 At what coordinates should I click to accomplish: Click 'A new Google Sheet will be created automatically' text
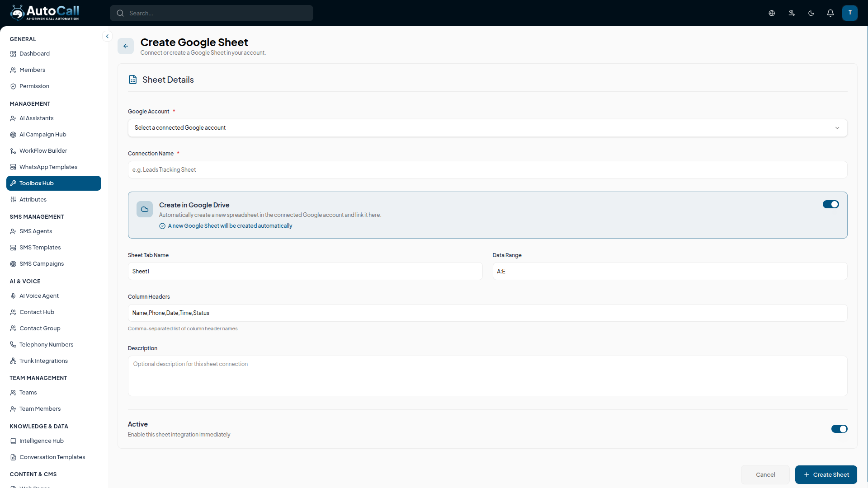tap(230, 226)
